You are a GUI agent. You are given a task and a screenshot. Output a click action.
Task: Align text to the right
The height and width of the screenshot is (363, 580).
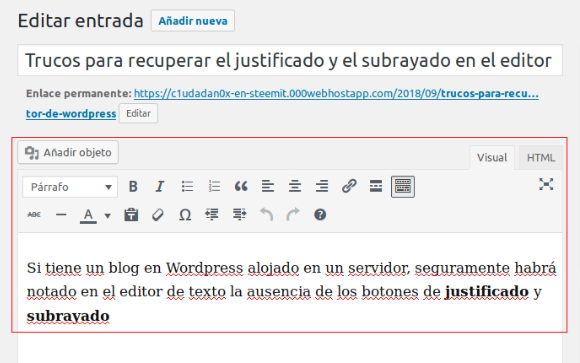tap(322, 186)
